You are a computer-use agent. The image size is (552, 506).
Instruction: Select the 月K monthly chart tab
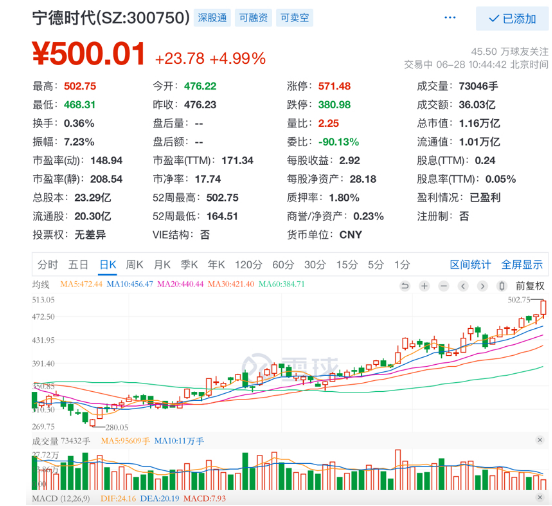pos(162,264)
